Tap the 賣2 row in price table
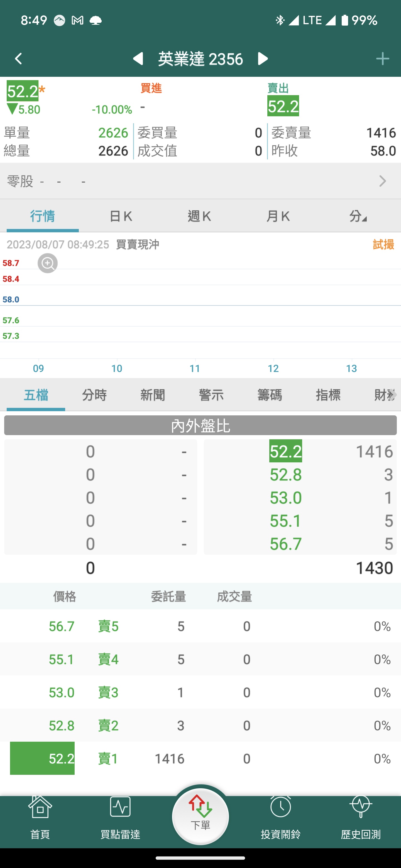 200,725
